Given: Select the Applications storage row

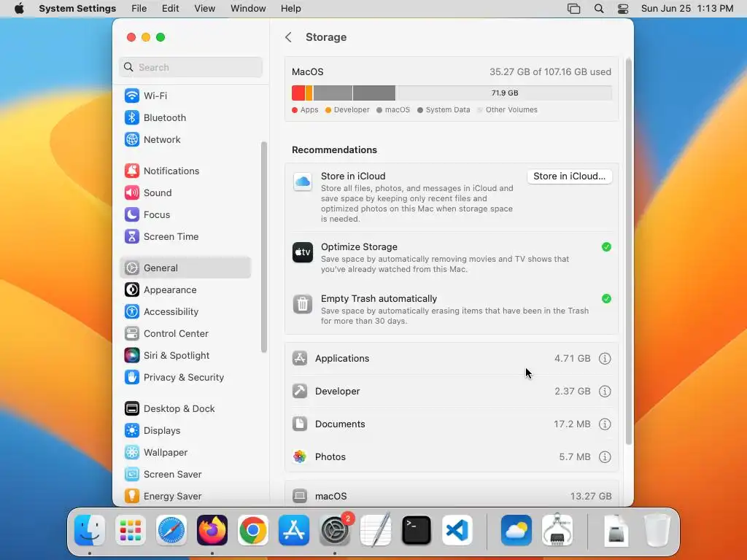Looking at the screenshot, I should click(x=452, y=359).
